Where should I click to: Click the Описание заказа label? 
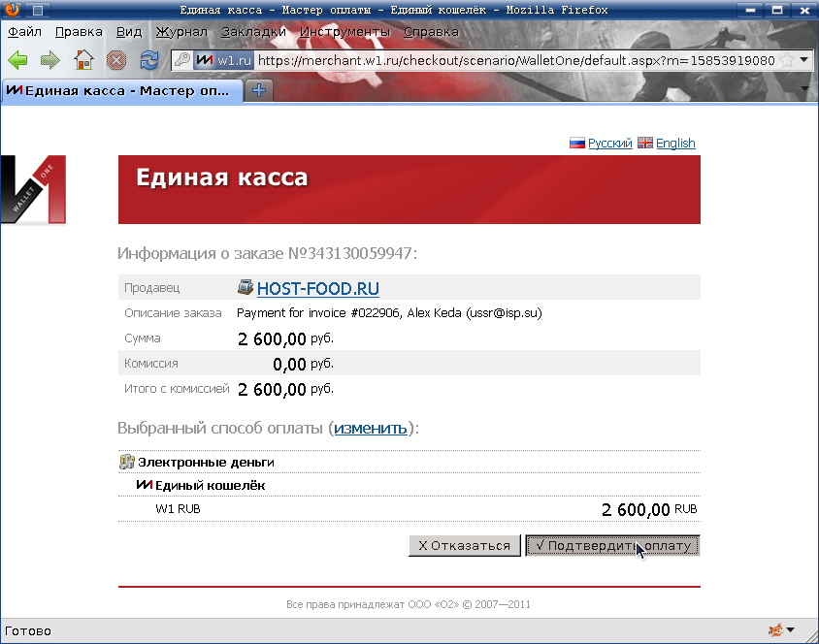tap(173, 313)
